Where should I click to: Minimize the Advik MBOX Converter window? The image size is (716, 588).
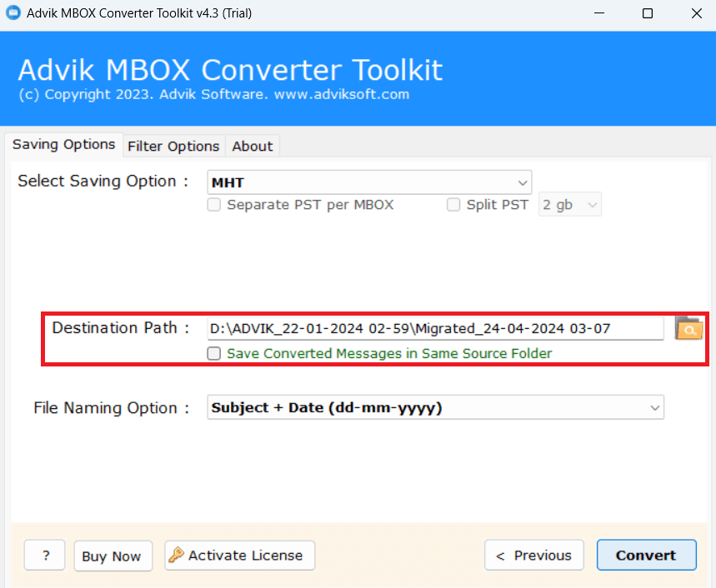click(x=599, y=13)
